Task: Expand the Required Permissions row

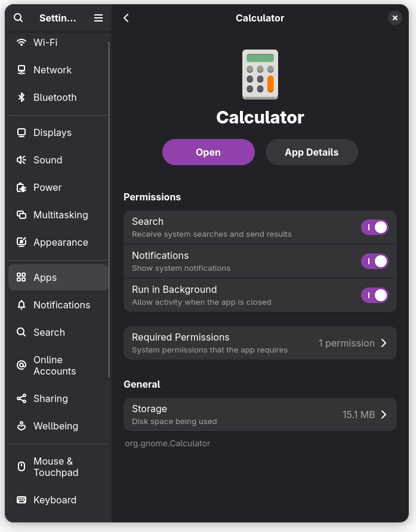Action: tap(260, 343)
